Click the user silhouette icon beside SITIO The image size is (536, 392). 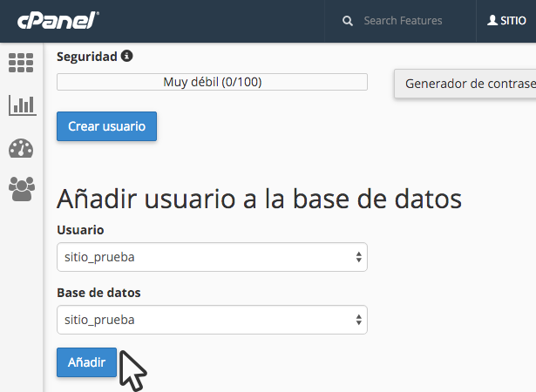click(x=492, y=21)
